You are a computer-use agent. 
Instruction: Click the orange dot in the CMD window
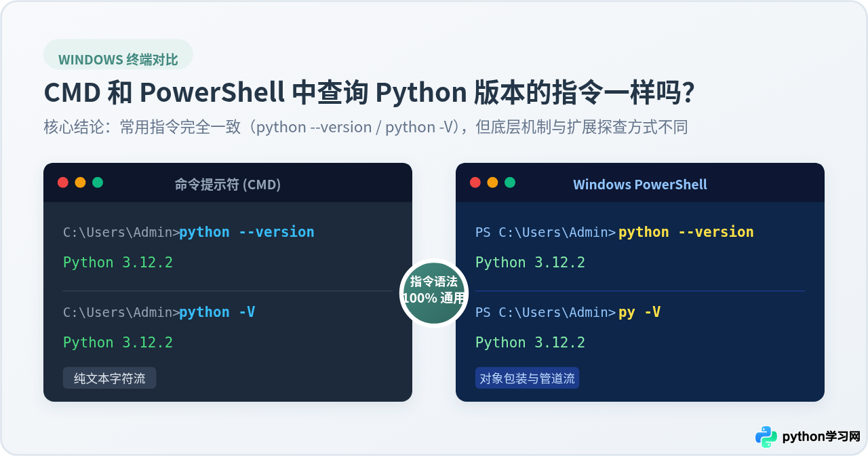80,183
